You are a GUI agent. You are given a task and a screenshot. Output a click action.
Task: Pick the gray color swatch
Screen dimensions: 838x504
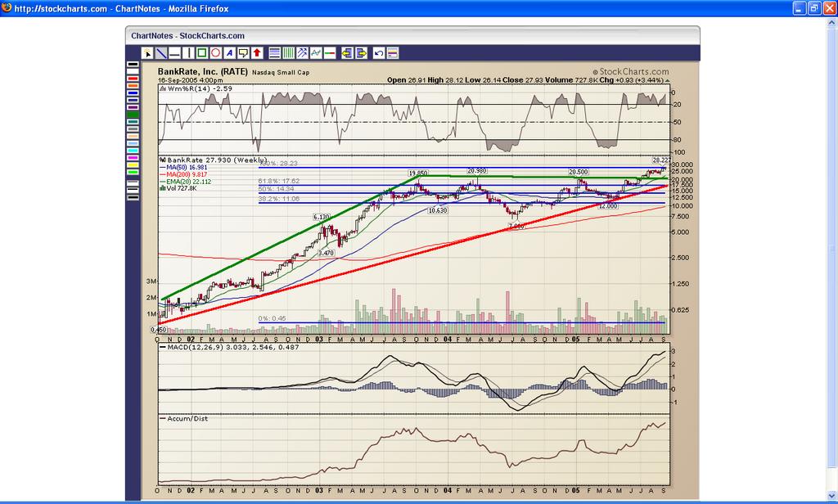(133, 128)
